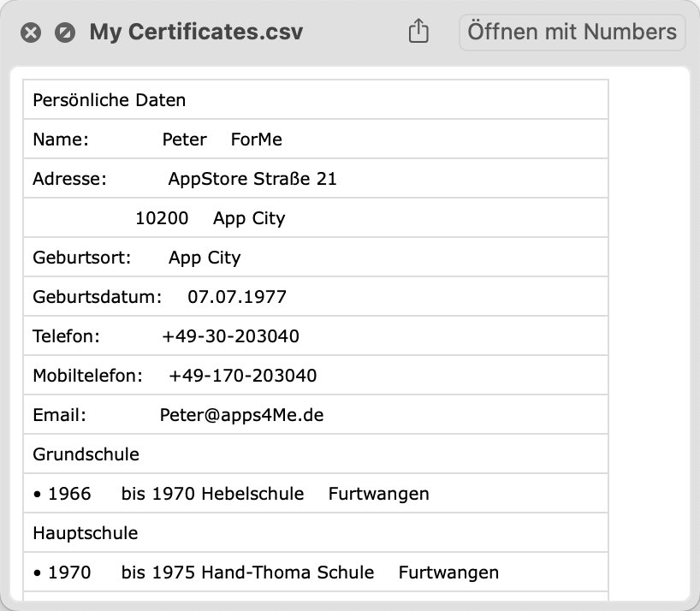
Task: Select the row '10200 App City'
Action: pos(316,218)
